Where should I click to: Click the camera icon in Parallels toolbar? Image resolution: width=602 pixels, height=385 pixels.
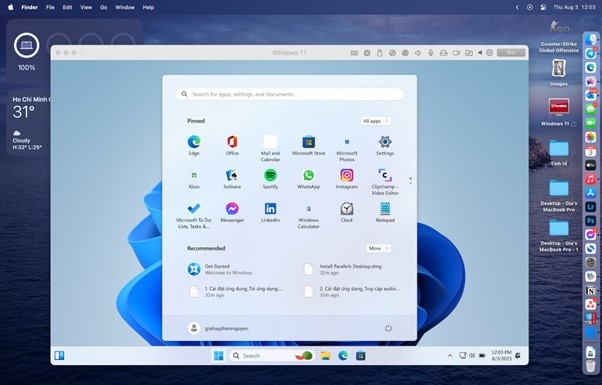456,53
